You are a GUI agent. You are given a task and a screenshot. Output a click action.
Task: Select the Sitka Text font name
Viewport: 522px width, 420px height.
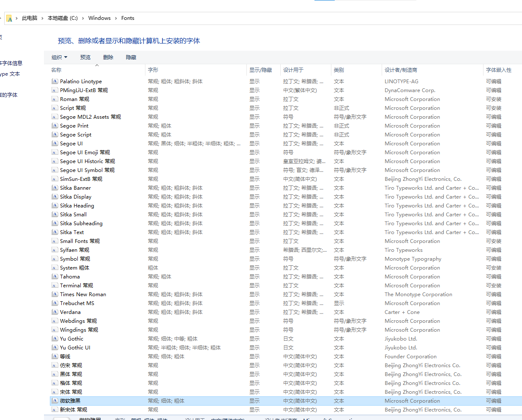72,232
